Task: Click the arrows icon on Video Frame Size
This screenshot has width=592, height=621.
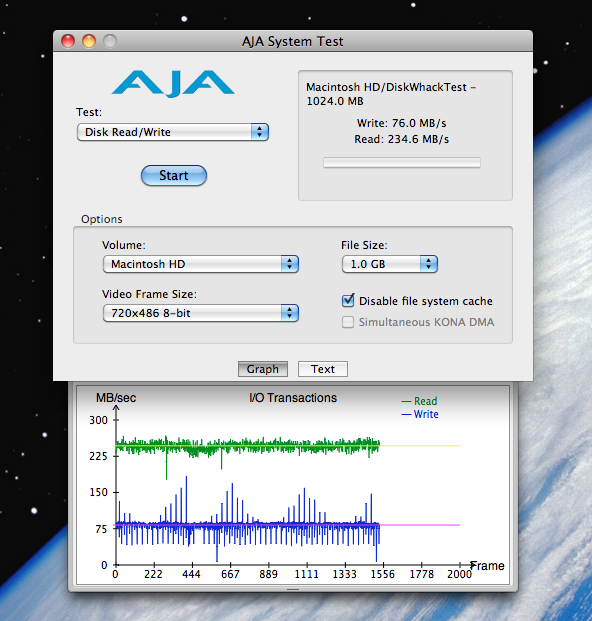Action: pyautogui.click(x=290, y=313)
